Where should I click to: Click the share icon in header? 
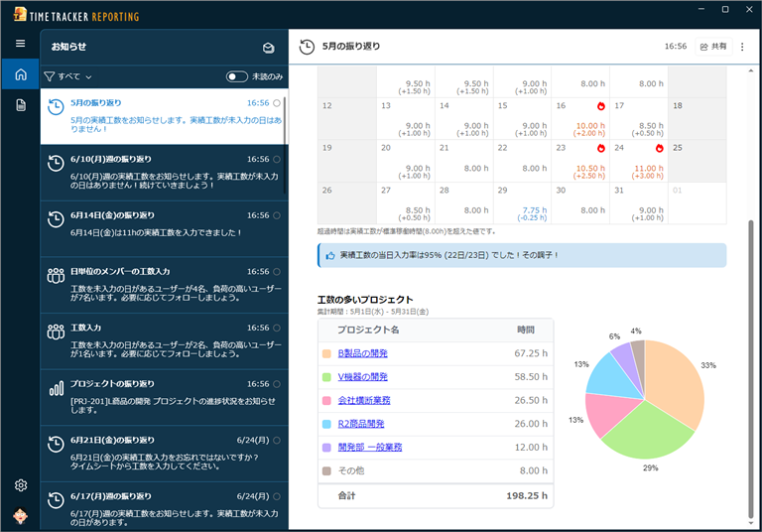tap(712, 47)
